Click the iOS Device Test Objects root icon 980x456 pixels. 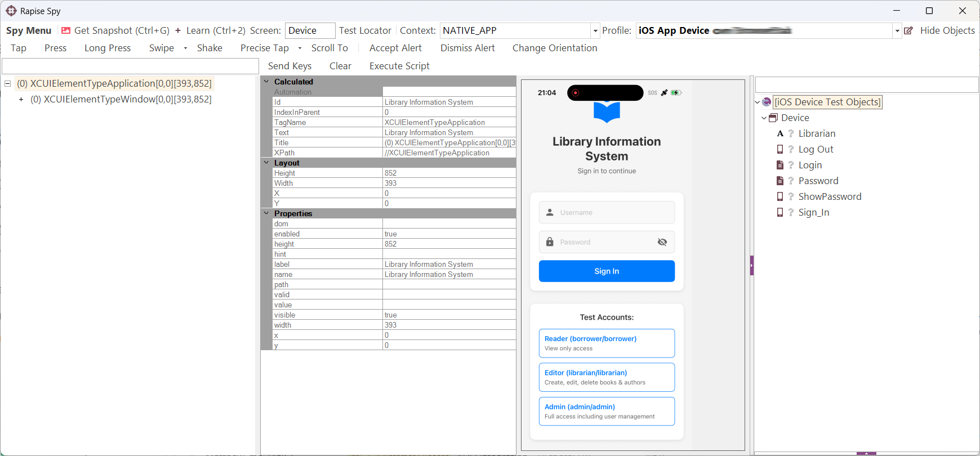767,102
